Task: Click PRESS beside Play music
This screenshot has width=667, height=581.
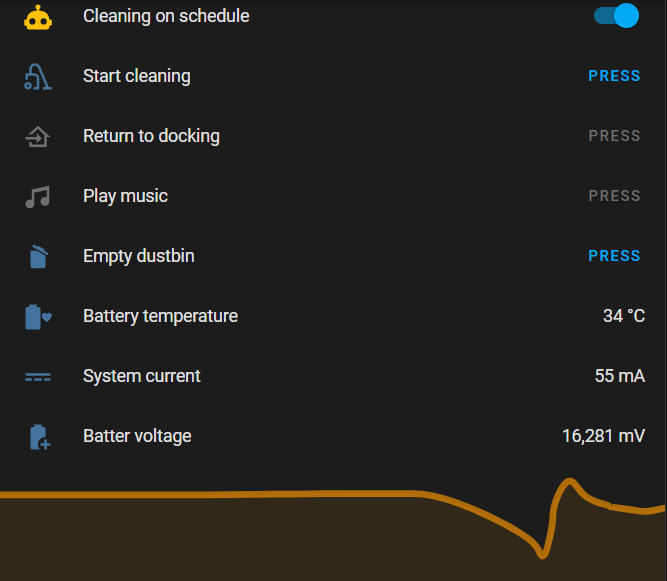Action: coord(614,196)
